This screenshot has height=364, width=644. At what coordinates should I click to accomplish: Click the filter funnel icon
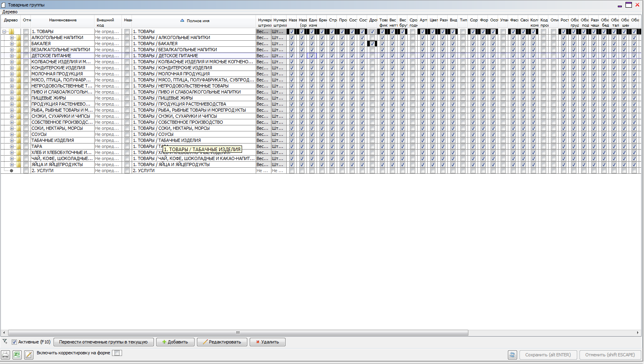click(5, 341)
